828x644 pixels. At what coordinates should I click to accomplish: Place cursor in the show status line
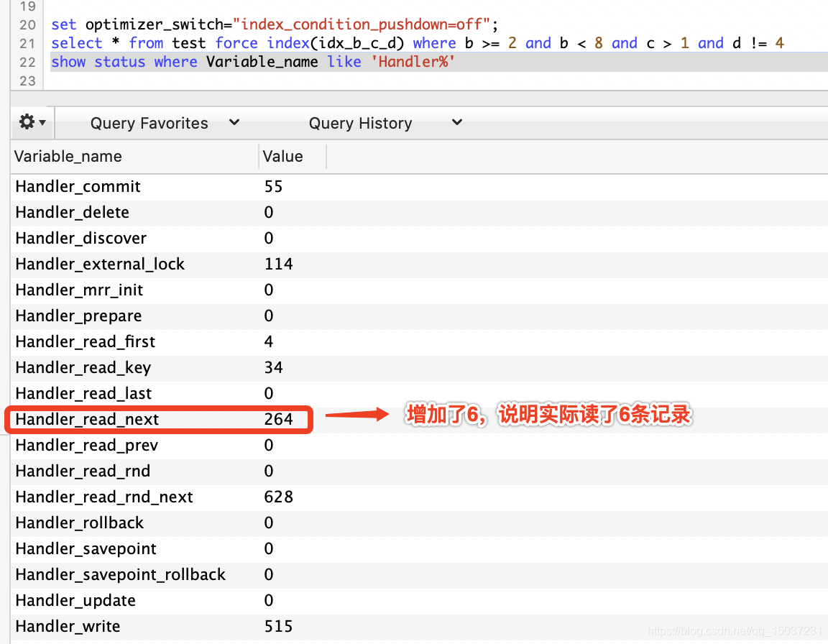click(x=253, y=63)
